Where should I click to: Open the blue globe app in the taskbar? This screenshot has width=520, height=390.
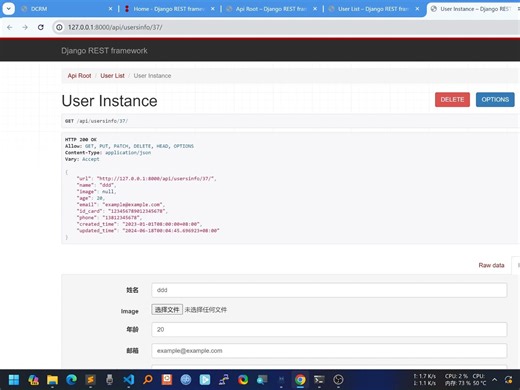point(186,380)
